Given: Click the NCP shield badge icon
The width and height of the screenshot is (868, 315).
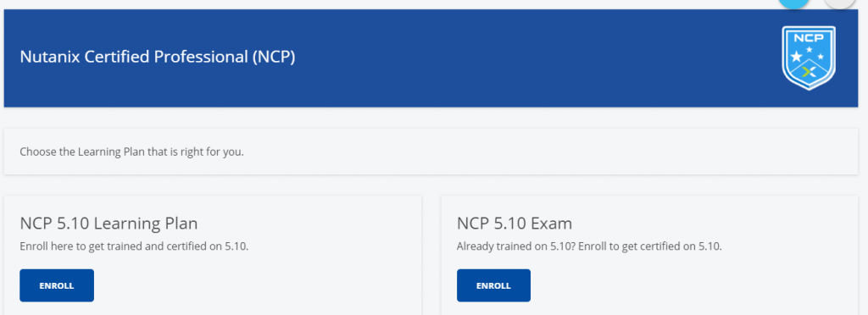Looking at the screenshot, I should tap(809, 58).
